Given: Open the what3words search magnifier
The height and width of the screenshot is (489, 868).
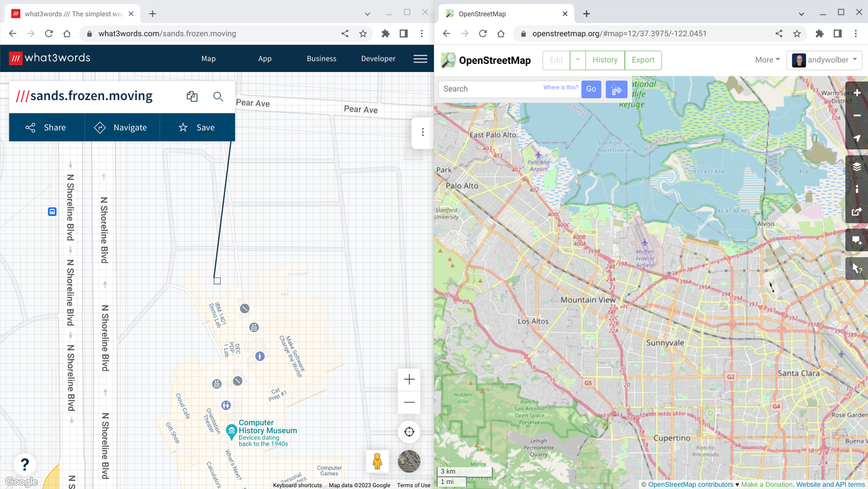Looking at the screenshot, I should point(218,96).
